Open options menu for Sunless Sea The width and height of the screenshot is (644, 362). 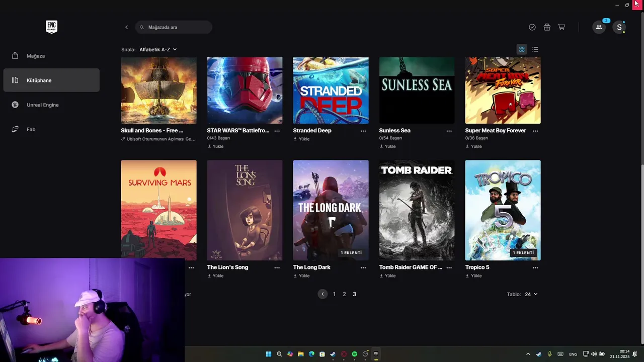pos(449,131)
